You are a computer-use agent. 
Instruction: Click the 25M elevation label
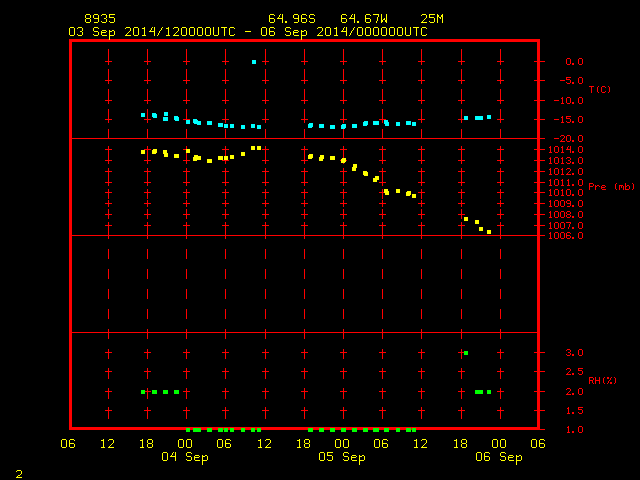click(x=432, y=19)
